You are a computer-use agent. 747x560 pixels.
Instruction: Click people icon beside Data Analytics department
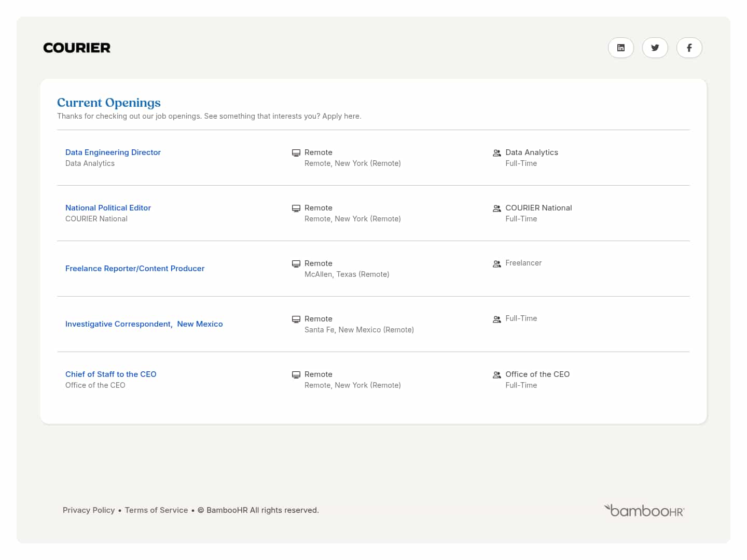[x=497, y=153]
